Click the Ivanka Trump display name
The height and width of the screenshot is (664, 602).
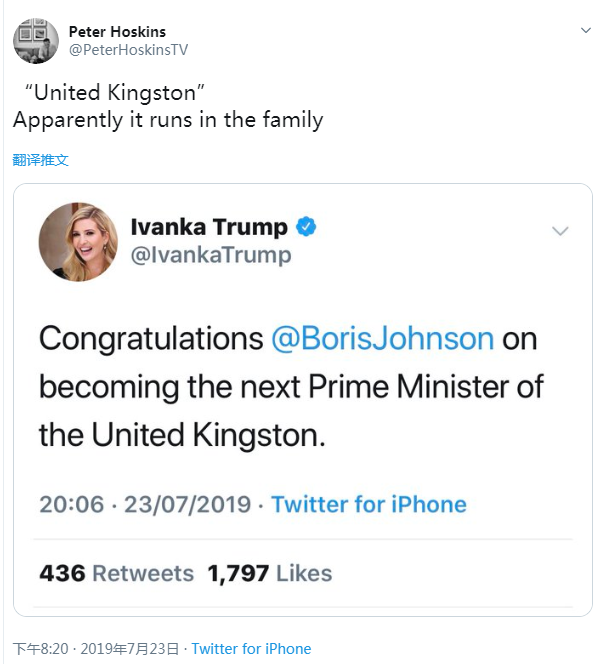click(x=209, y=227)
